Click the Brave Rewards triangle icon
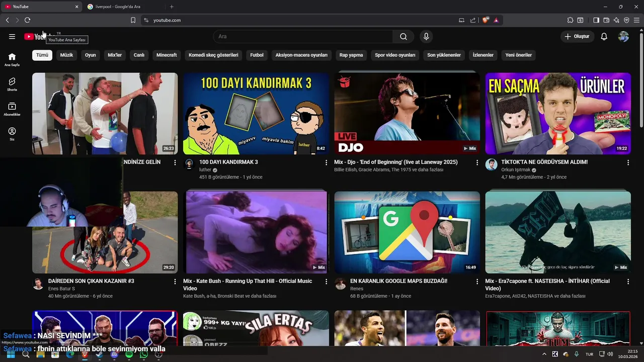The width and height of the screenshot is (644, 362). coord(496,20)
